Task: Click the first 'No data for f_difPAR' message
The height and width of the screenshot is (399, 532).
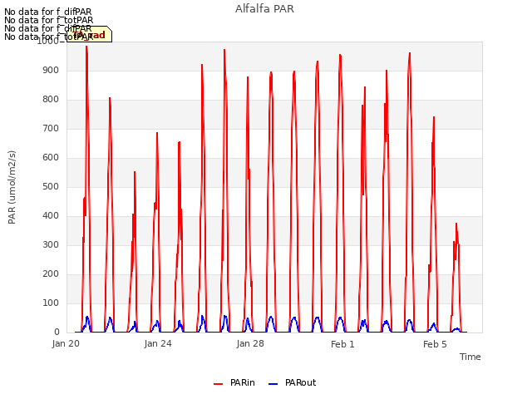Action: click(48, 12)
